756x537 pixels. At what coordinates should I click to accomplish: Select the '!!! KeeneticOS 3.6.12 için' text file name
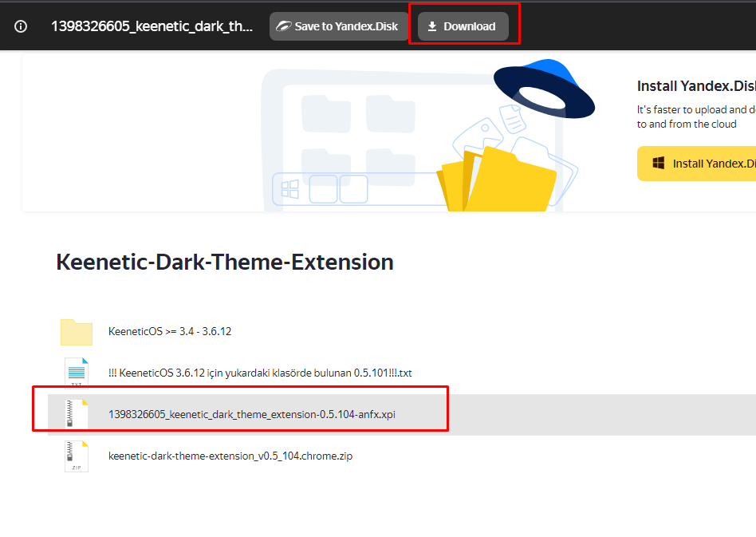pos(260,373)
